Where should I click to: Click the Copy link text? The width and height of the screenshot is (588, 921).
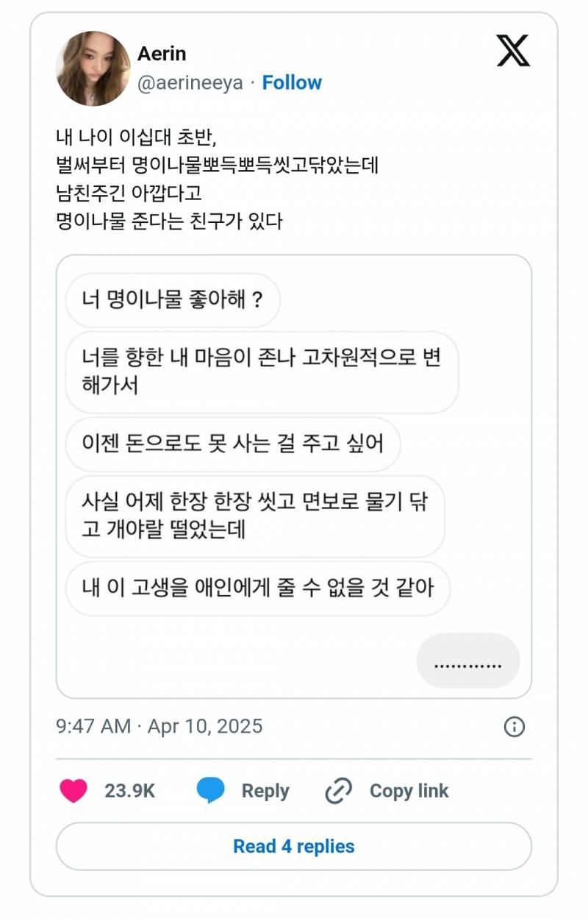click(409, 791)
